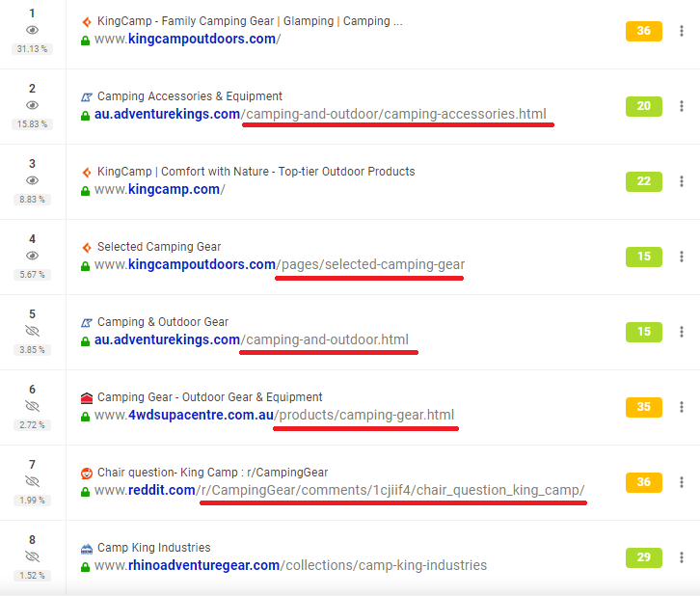This screenshot has height=596, width=700.
Task: Click favicon beside Camp King Industries title
Action: pyautogui.click(x=87, y=548)
